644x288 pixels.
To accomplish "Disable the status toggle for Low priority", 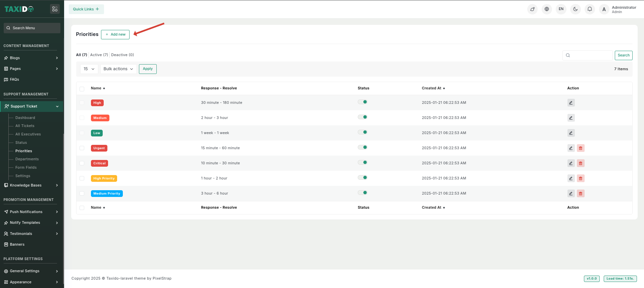I will click(362, 132).
